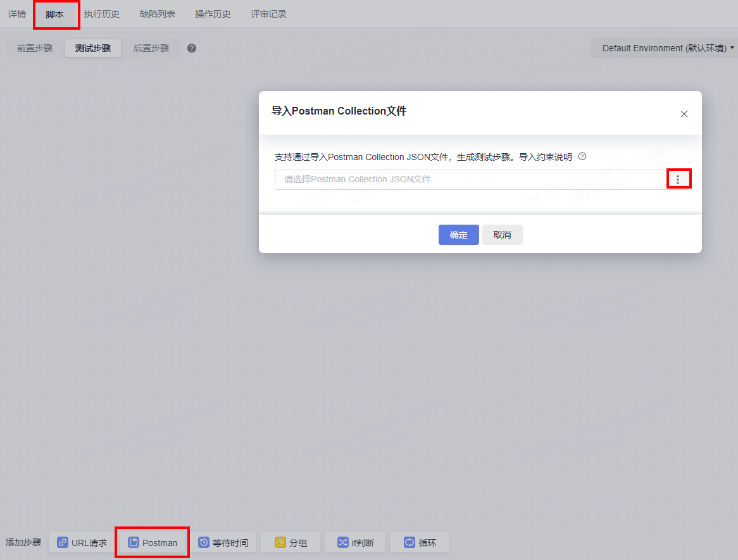Add a 等待时间 step
Screen dimensions: 738x560
(223, 542)
